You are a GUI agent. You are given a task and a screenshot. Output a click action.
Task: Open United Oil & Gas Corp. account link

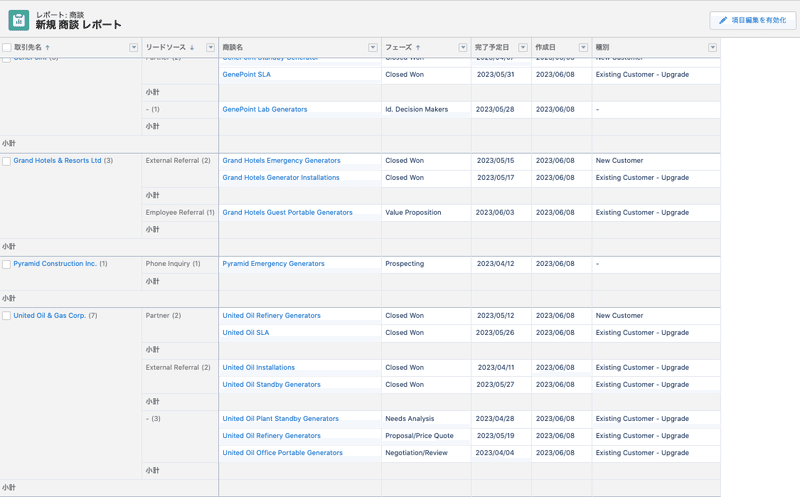[x=49, y=316]
